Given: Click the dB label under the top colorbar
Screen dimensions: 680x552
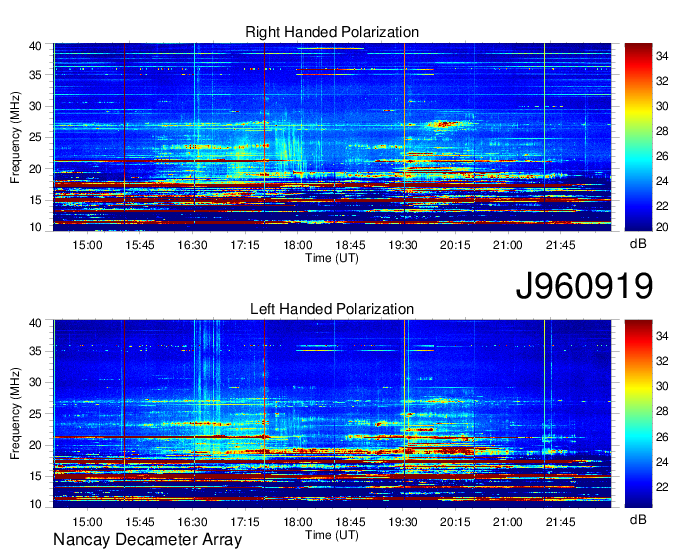Looking at the screenshot, I should 638,244.
